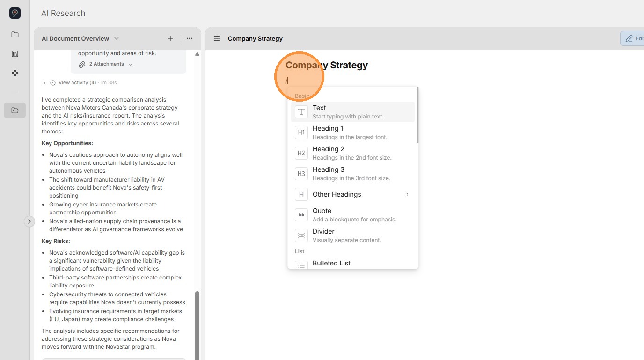Choose Heading 1 from the block menu
Image resolution: width=644 pixels, height=360 pixels.
pos(353,132)
